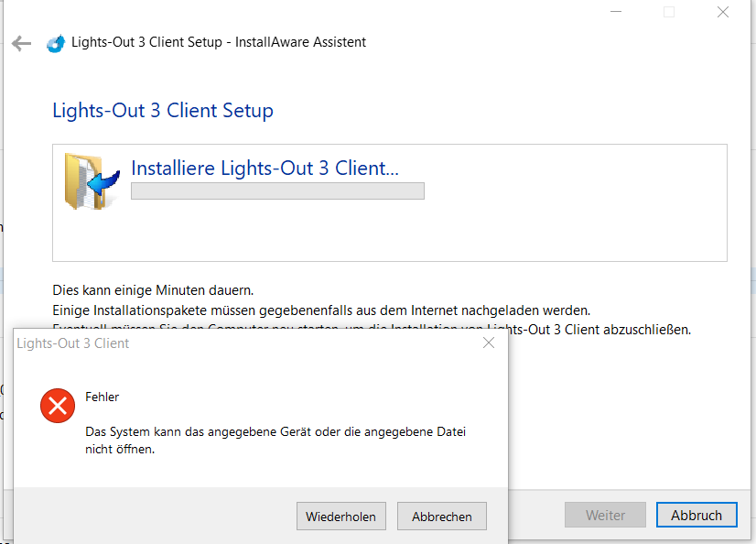Screen dimensions: 756x544
Task: Close the setup wizard window
Action: pos(723,12)
